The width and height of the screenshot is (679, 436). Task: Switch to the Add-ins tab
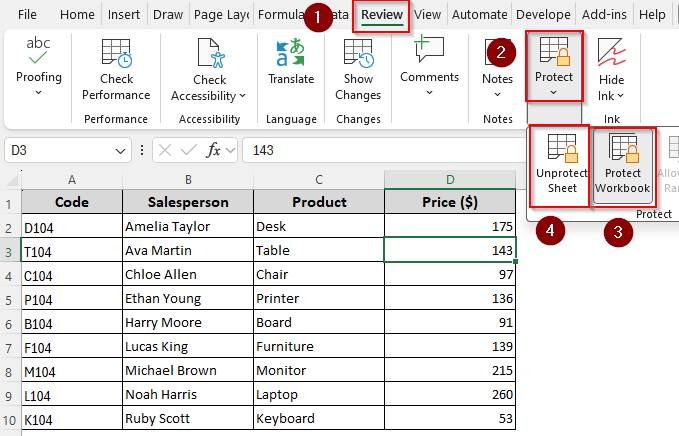tap(604, 15)
